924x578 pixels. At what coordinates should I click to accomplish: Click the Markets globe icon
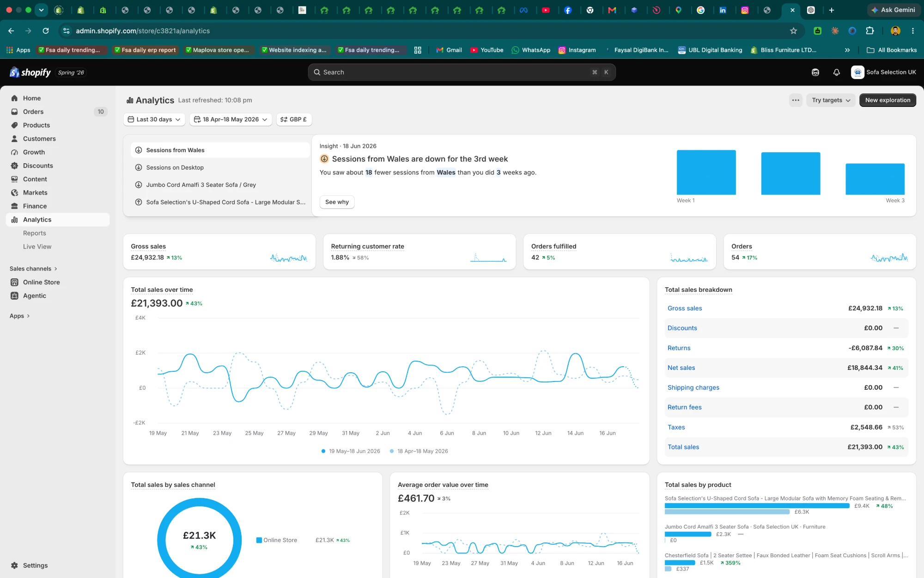[14, 192]
